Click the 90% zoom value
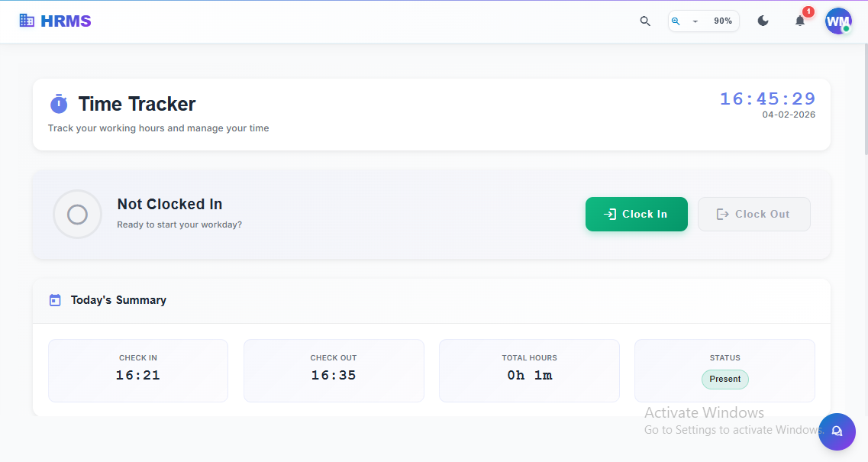868x462 pixels. (x=723, y=21)
